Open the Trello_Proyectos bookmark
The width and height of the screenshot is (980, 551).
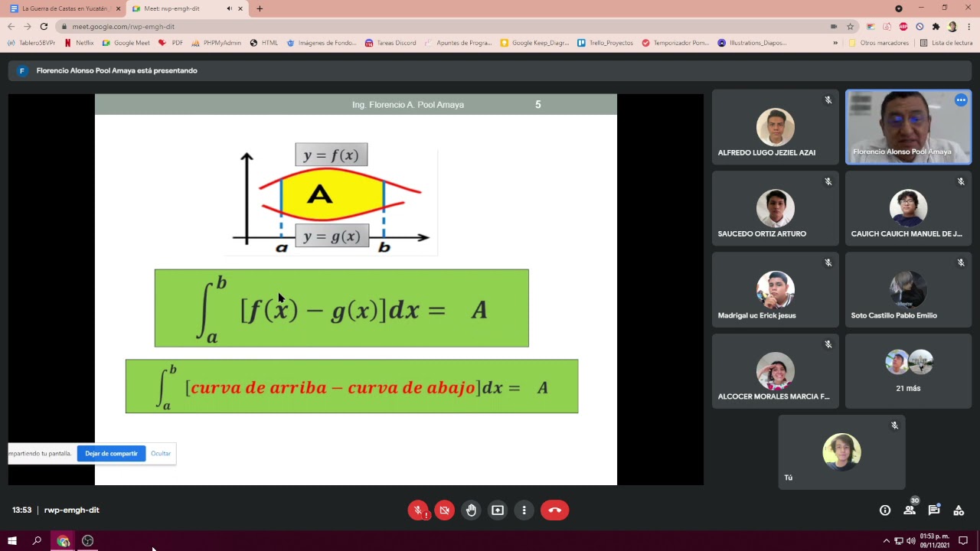(x=605, y=43)
